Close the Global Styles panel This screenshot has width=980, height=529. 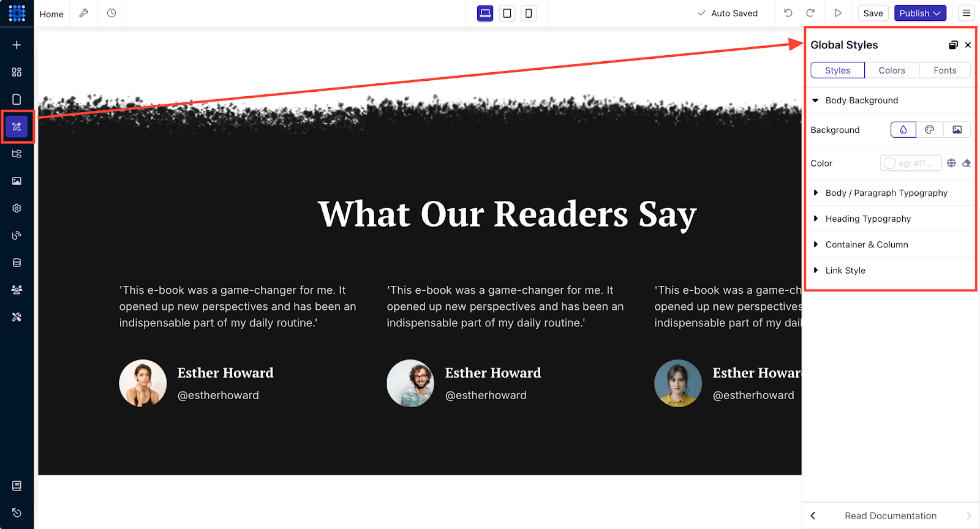(x=968, y=45)
